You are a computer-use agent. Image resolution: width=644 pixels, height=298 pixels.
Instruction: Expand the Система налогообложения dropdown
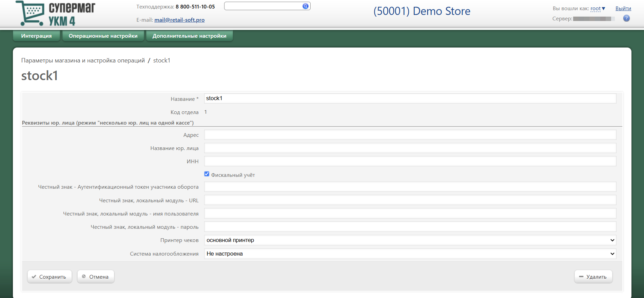[410, 254]
